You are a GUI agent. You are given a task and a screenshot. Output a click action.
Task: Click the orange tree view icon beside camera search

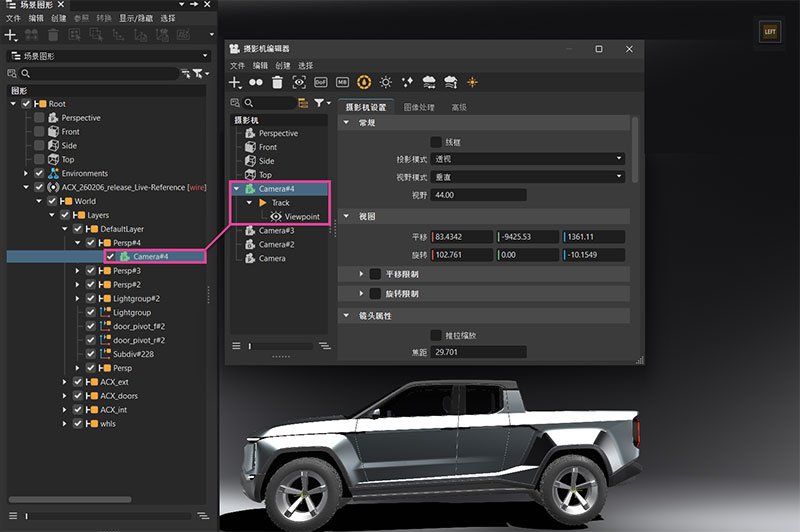pyautogui.click(x=303, y=103)
